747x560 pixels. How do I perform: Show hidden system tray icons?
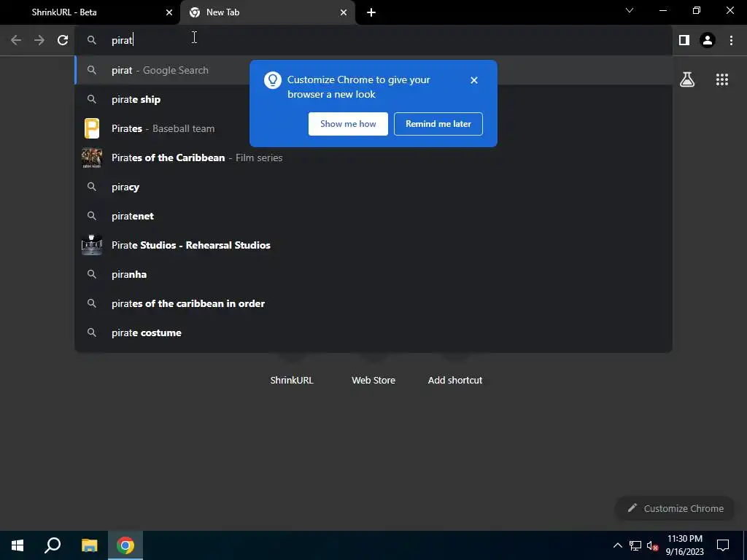click(617, 545)
